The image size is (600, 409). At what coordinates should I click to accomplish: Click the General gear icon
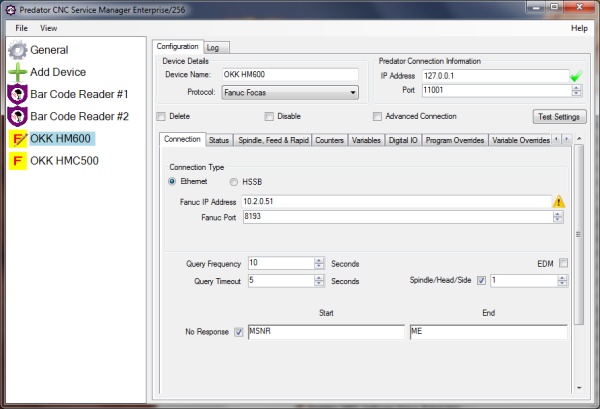click(x=17, y=50)
